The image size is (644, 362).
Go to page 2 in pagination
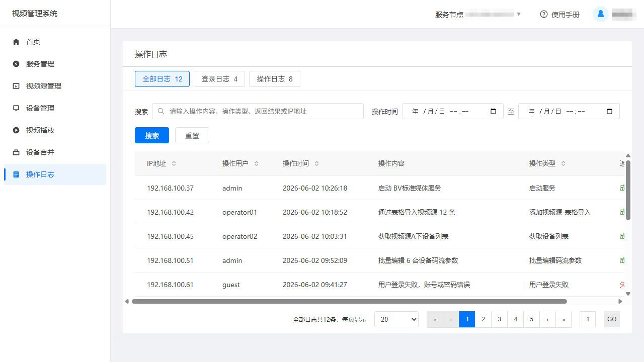tap(483, 319)
